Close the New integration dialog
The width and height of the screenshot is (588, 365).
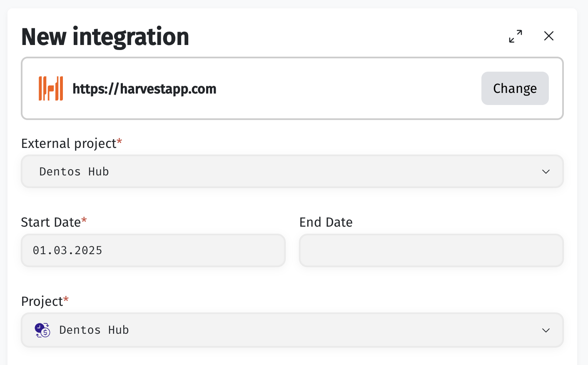pyautogui.click(x=549, y=36)
